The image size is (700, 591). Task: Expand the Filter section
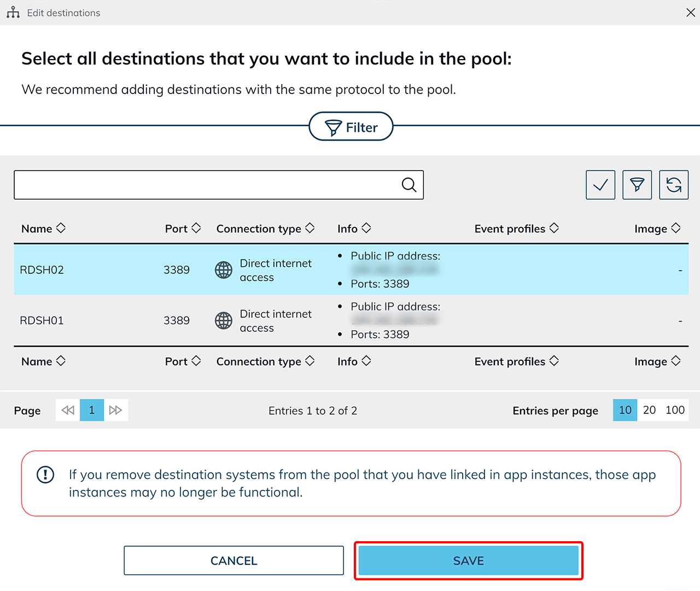[x=351, y=127]
